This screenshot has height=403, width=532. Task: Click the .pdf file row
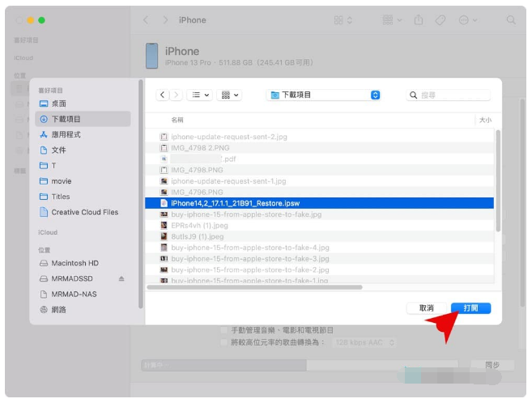[x=319, y=159]
